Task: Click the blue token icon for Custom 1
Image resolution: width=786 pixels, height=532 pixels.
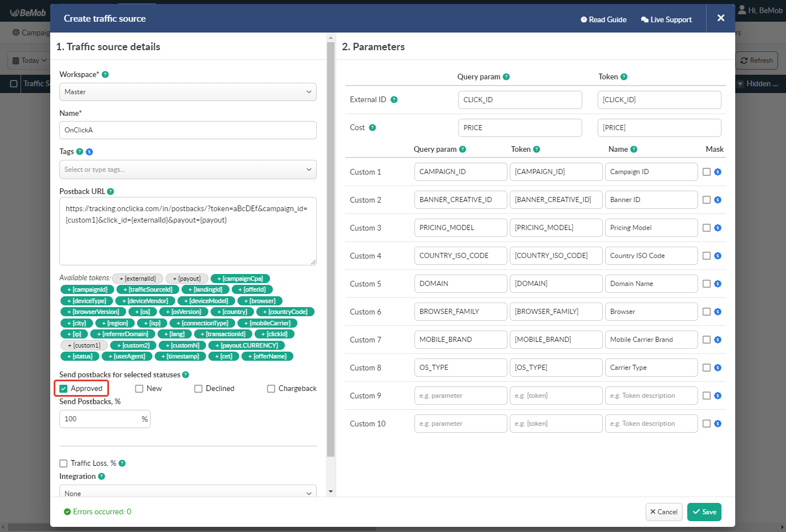Action: tap(718, 171)
